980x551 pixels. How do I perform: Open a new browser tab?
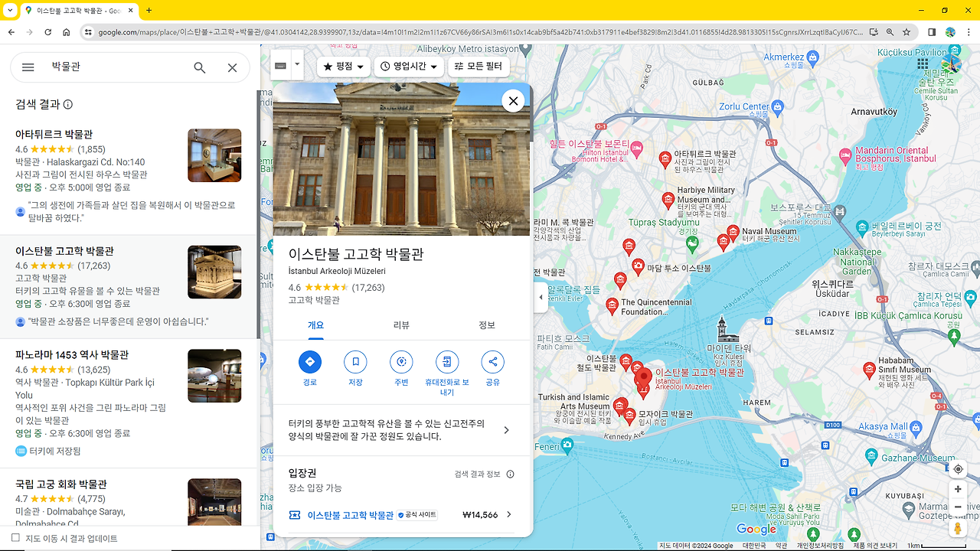pyautogui.click(x=149, y=11)
